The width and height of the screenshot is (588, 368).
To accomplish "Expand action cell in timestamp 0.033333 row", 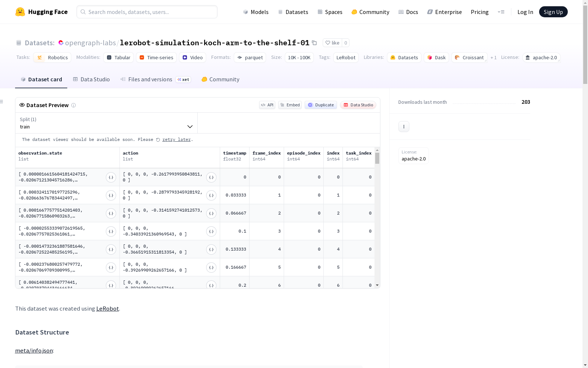I will point(211,195).
